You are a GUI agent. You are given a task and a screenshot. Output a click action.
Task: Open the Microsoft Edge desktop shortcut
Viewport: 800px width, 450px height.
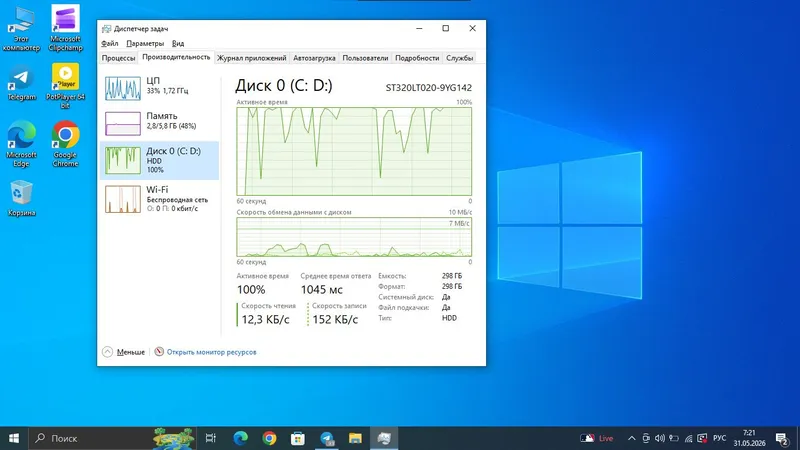tap(21, 144)
